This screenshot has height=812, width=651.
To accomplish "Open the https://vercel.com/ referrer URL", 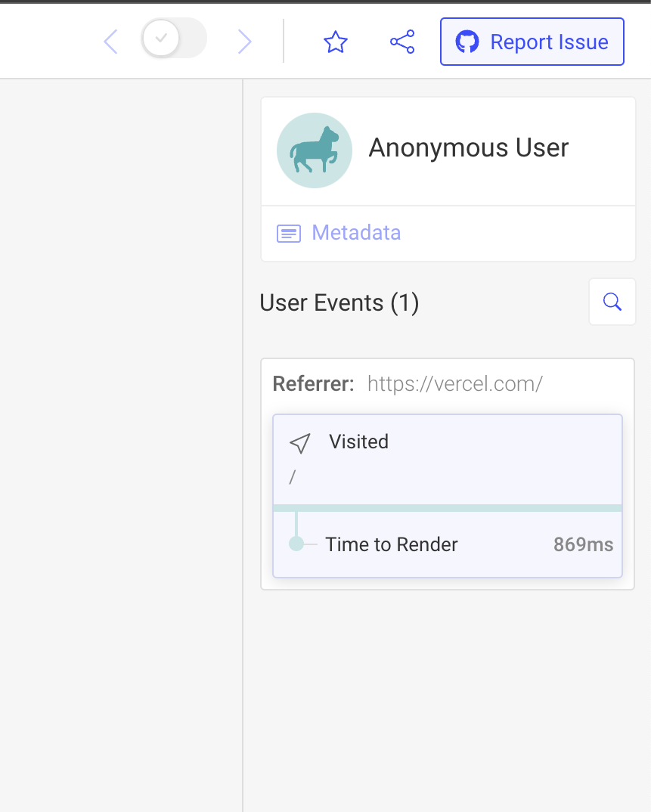I will coord(454,384).
